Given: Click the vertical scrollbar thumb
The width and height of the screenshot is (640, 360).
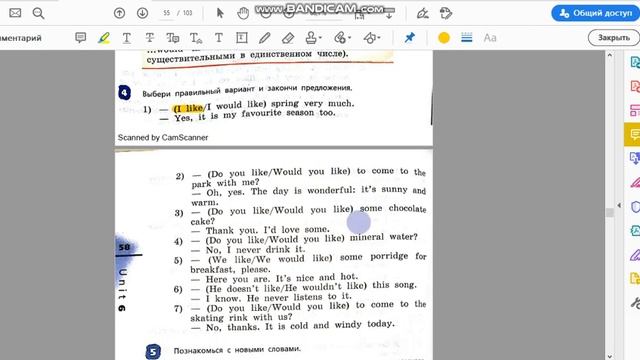Looking at the screenshot, I should pyautogui.click(x=610, y=213).
